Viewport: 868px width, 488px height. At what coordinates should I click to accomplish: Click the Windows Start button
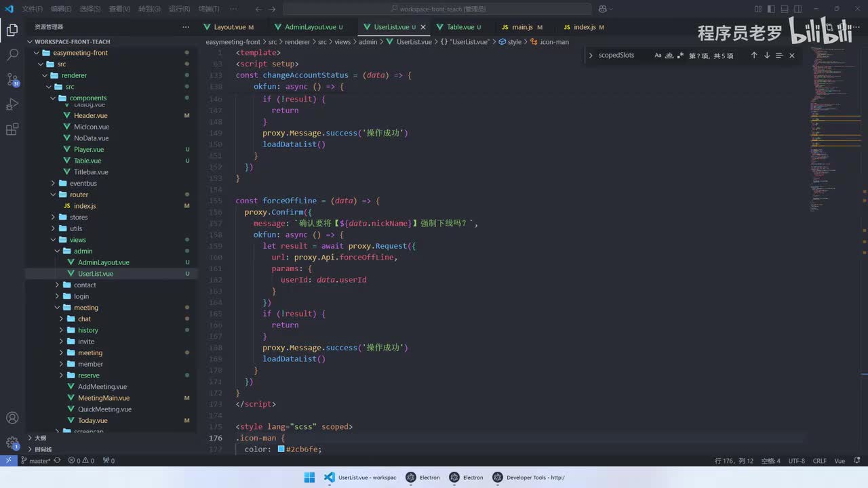[x=309, y=477]
